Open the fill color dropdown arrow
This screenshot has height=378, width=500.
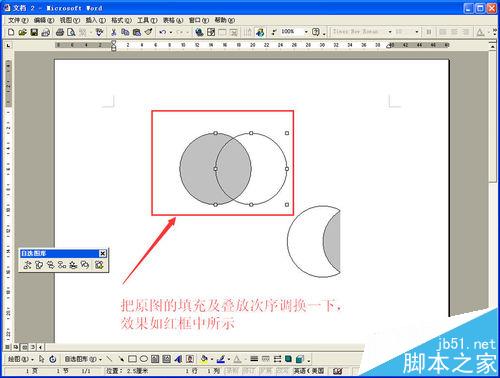212,359
